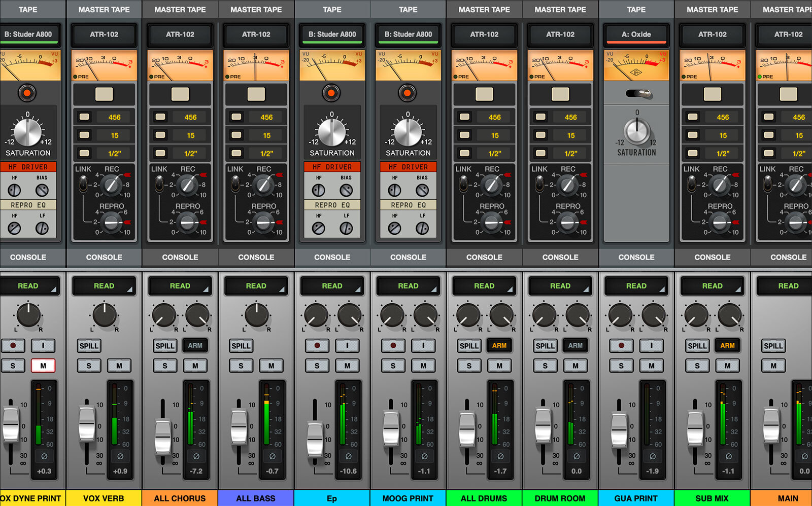Open READ automation menu on SUB MIX
This screenshot has width=812, height=506.
tap(712, 286)
